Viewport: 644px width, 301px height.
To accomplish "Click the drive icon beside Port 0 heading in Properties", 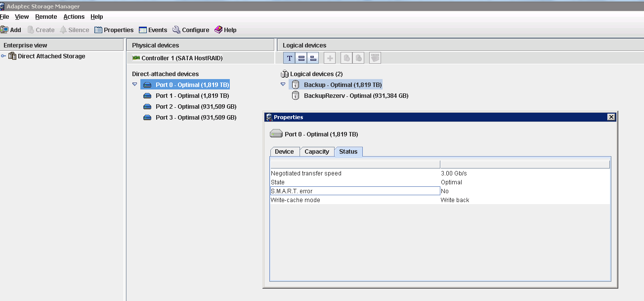I will click(276, 134).
